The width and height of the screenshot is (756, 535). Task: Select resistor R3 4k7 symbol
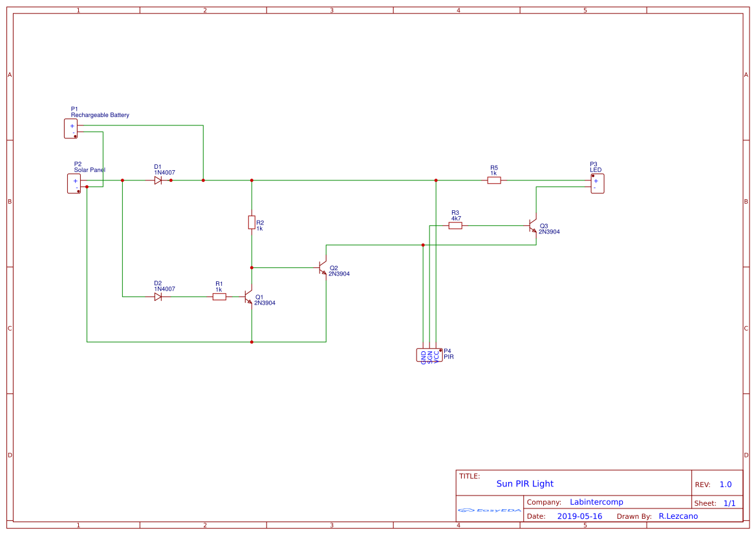(x=456, y=225)
